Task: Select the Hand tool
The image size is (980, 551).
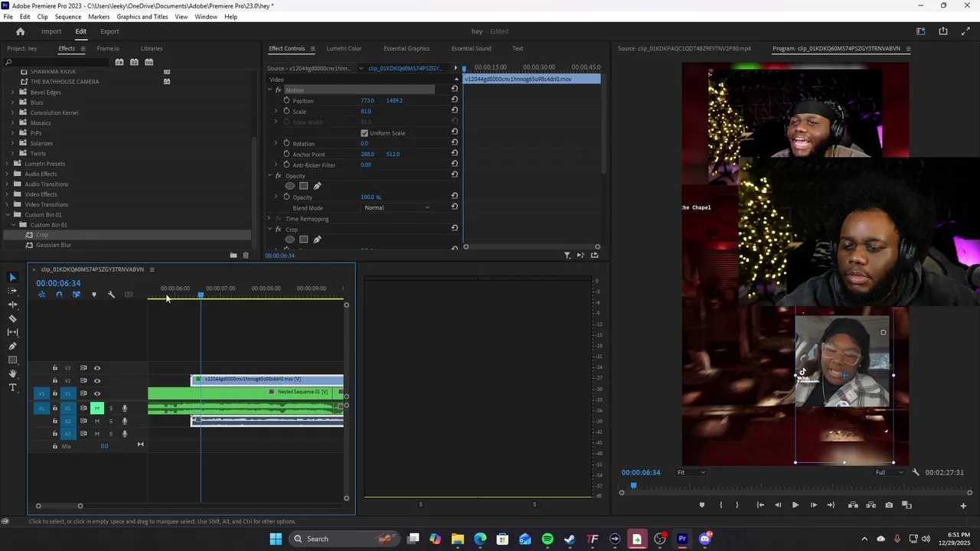Action: pyautogui.click(x=12, y=373)
